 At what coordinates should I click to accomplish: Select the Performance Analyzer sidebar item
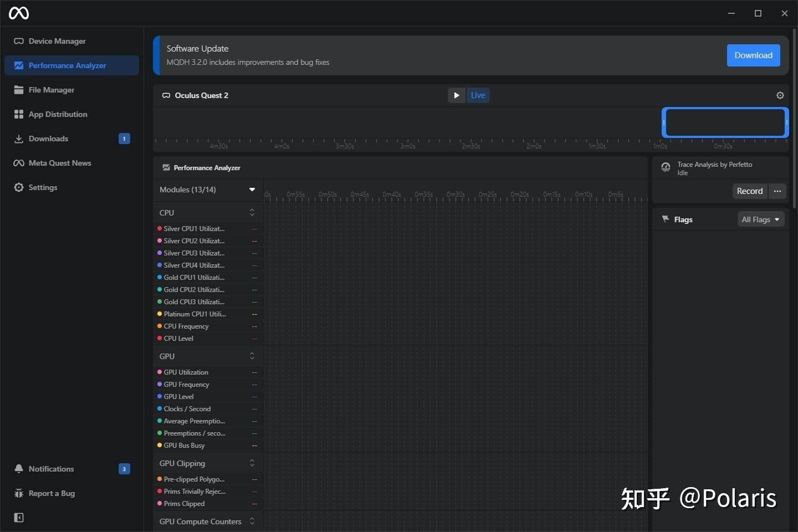[67, 65]
